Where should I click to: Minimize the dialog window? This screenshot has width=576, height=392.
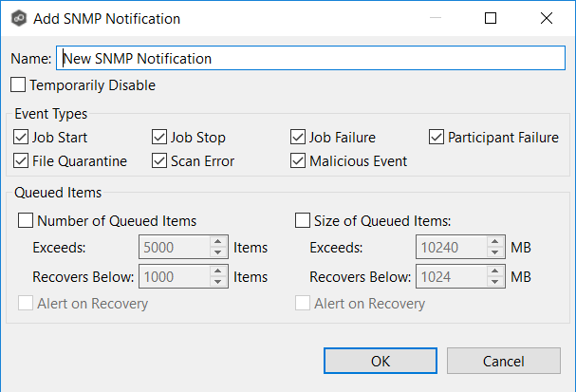(x=435, y=18)
